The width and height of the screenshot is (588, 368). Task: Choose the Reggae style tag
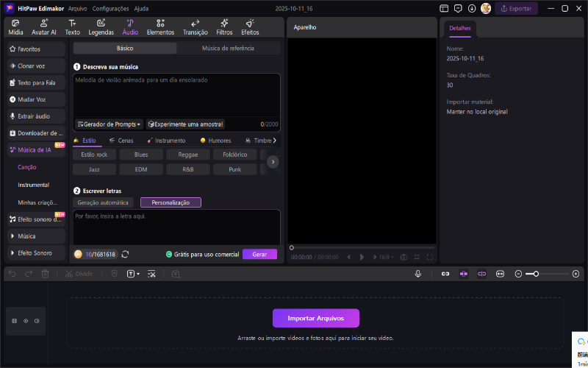pos(188,155)
